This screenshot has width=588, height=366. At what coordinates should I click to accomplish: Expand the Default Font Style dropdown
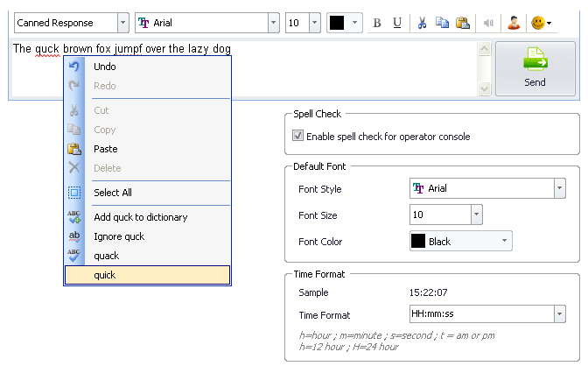tap(559, 188)
